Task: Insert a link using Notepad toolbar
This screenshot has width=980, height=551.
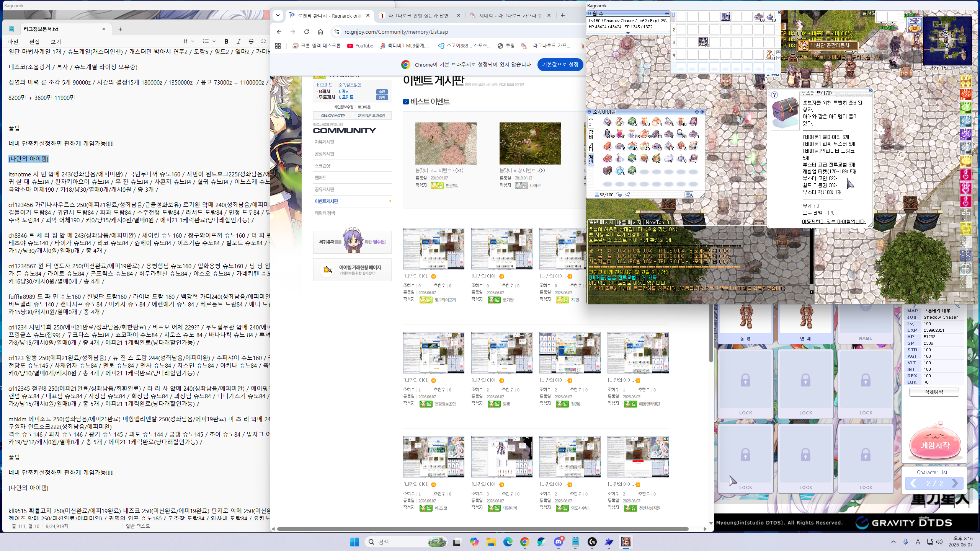Action: point(263,41)
